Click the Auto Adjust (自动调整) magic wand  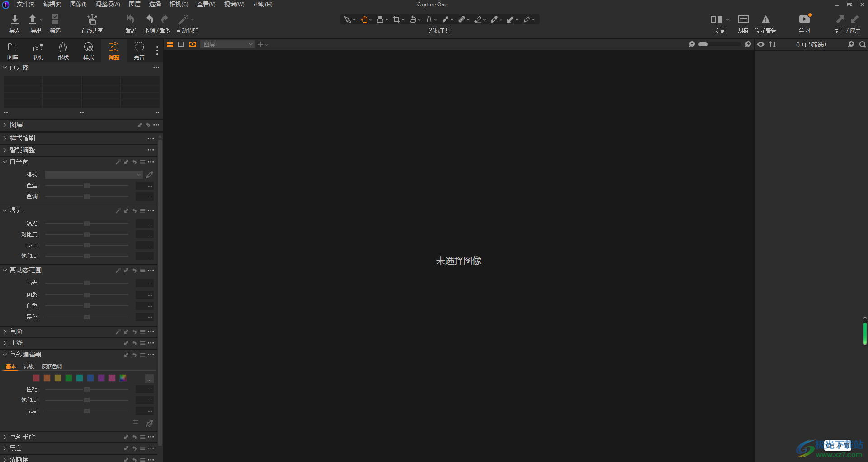(x=184, y=19)
